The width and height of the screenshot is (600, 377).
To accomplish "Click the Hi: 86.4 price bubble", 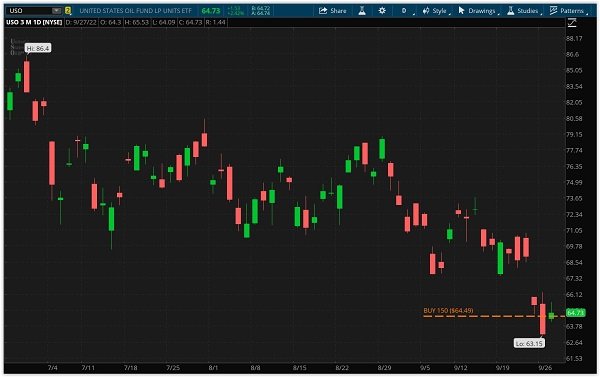I will coord(38,48).
